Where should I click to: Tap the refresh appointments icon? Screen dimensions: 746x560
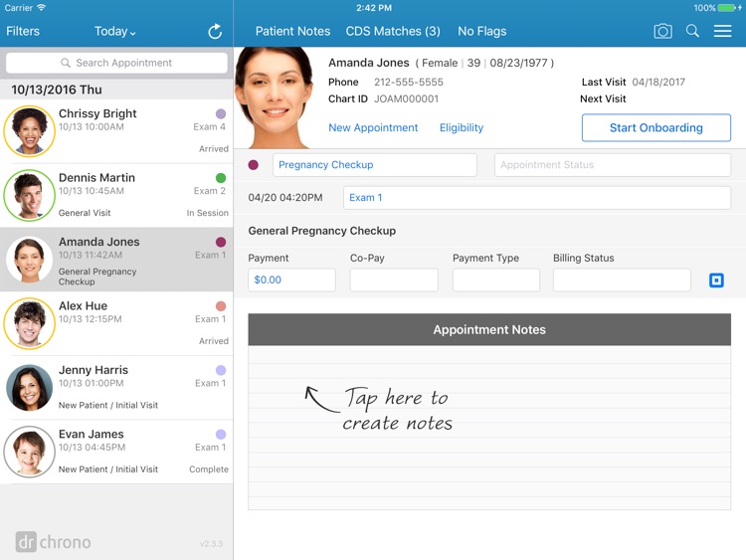[215, 31]
